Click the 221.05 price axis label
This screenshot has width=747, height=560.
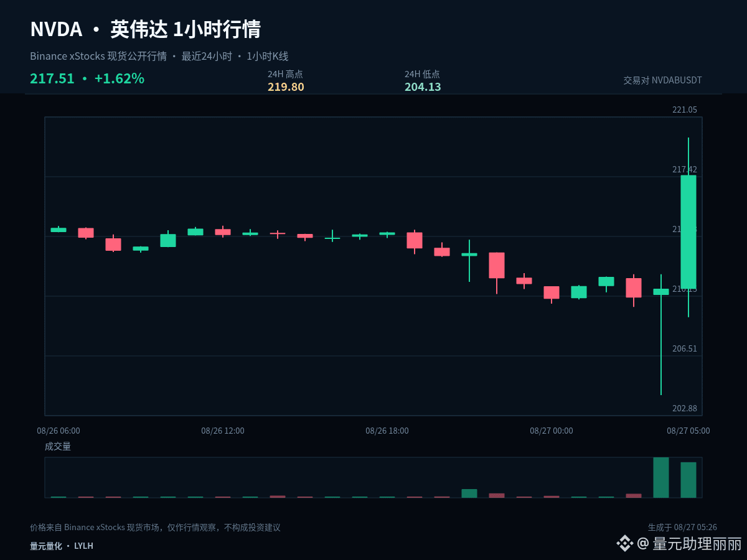pyautogui.click(x=685, y=110)
